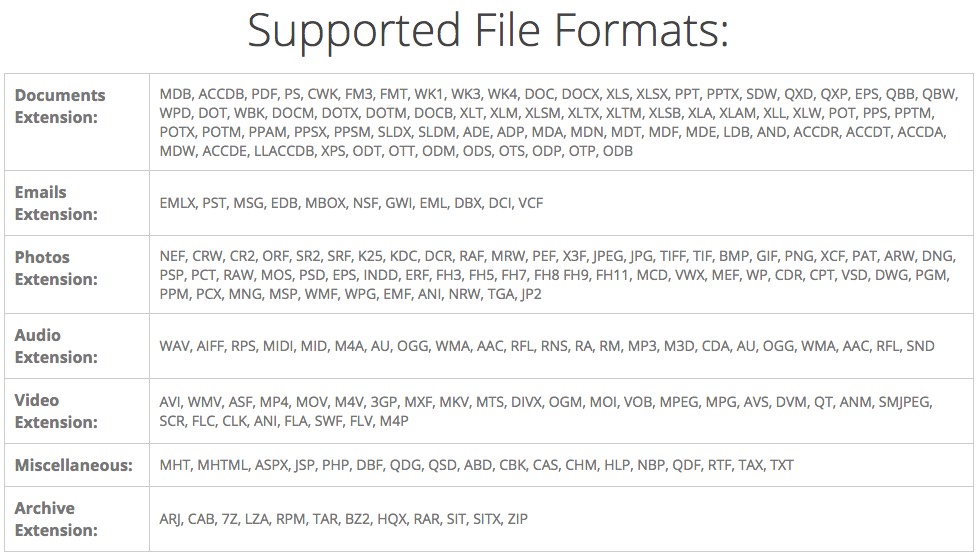Image resolution: width=979 pixels, height=556 pixels.
Task: Click the SND audio extension text
Action: (920, 346)
